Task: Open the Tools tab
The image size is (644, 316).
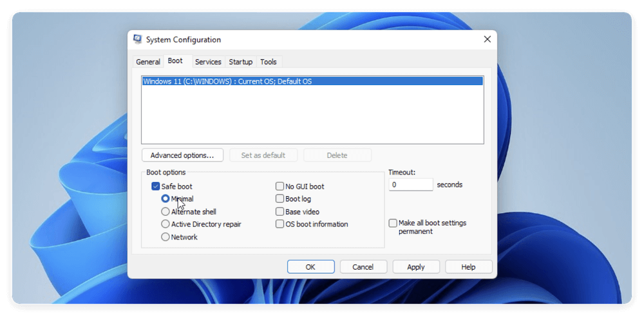Action: click(269, 62)
